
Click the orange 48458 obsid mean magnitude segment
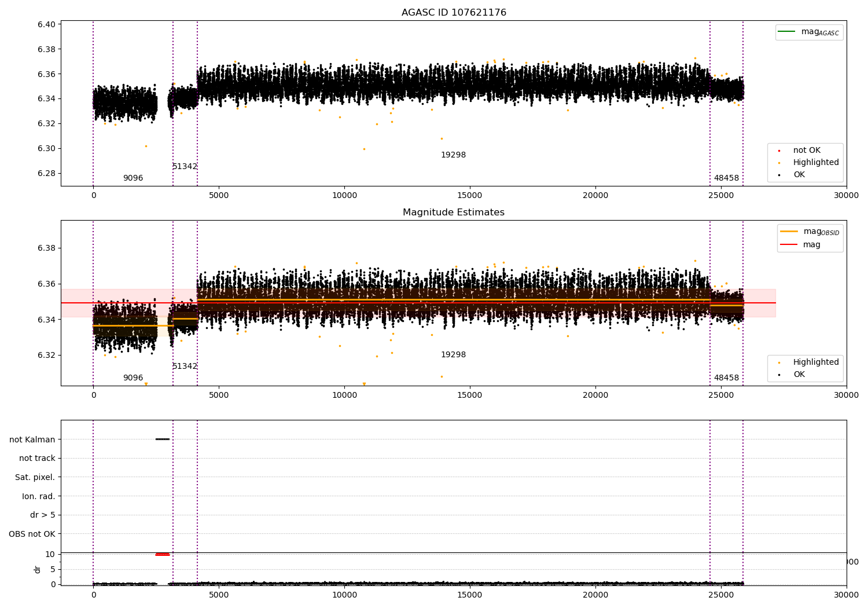(727, 305)
